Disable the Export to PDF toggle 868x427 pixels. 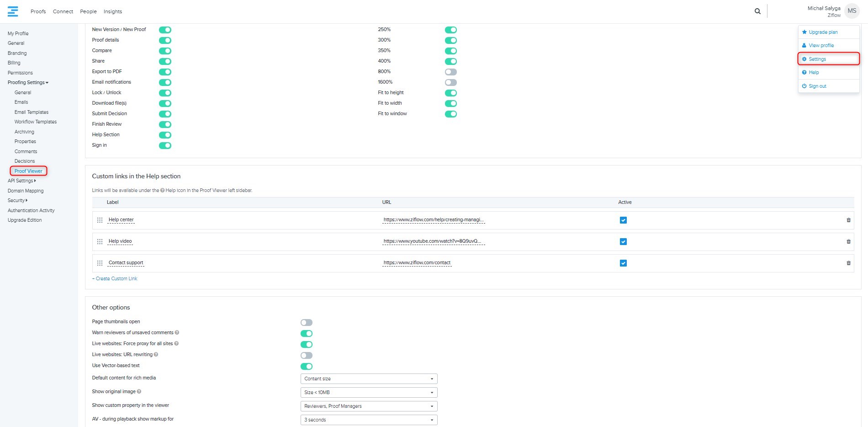tap(165, 72)
